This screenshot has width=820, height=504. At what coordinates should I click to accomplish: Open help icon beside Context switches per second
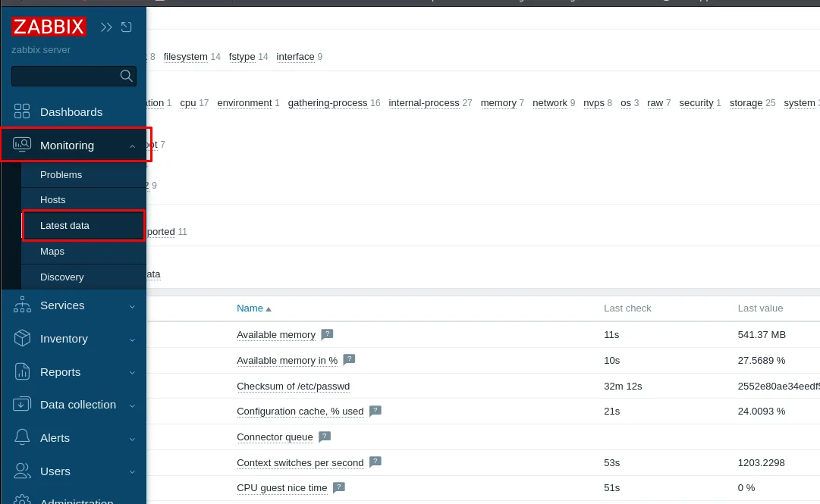tap(375, 462)
